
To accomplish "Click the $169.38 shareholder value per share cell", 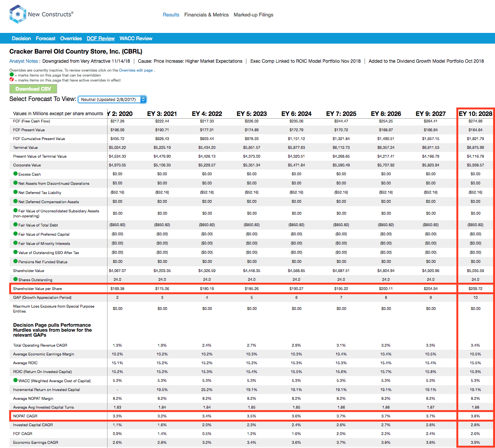I will [117, 289].
